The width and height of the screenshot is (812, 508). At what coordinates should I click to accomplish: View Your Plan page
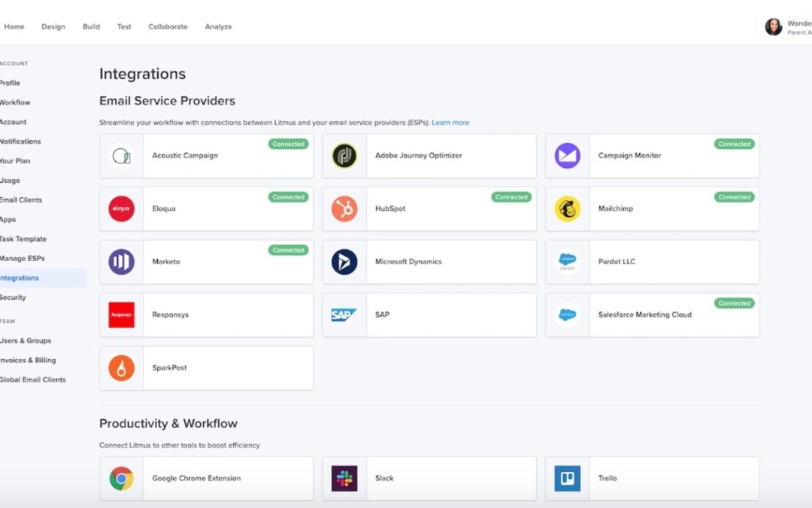(15, 161)
